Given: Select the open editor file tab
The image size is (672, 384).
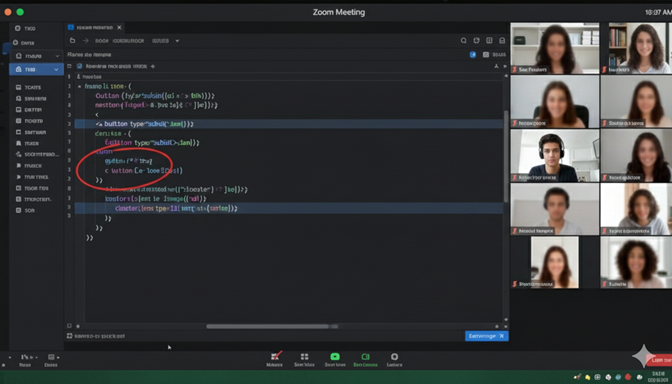Looking at the screenshot, I should tap(94, 27).
